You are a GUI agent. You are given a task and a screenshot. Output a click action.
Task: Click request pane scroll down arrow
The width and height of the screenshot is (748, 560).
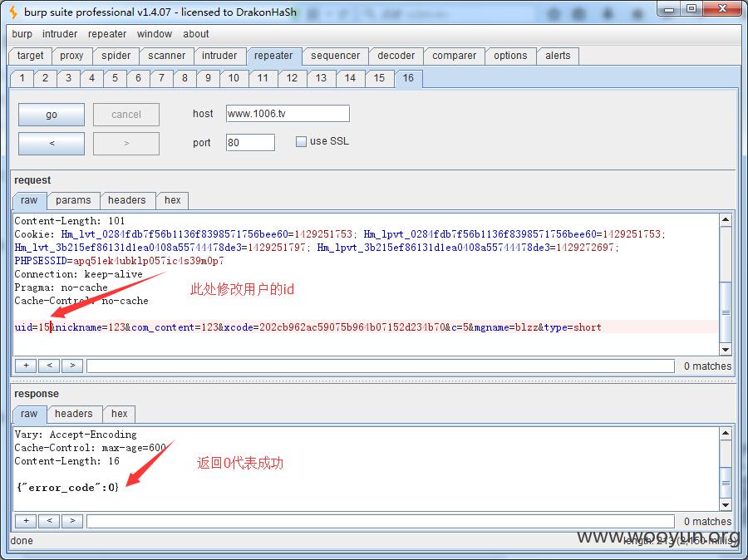726,349
